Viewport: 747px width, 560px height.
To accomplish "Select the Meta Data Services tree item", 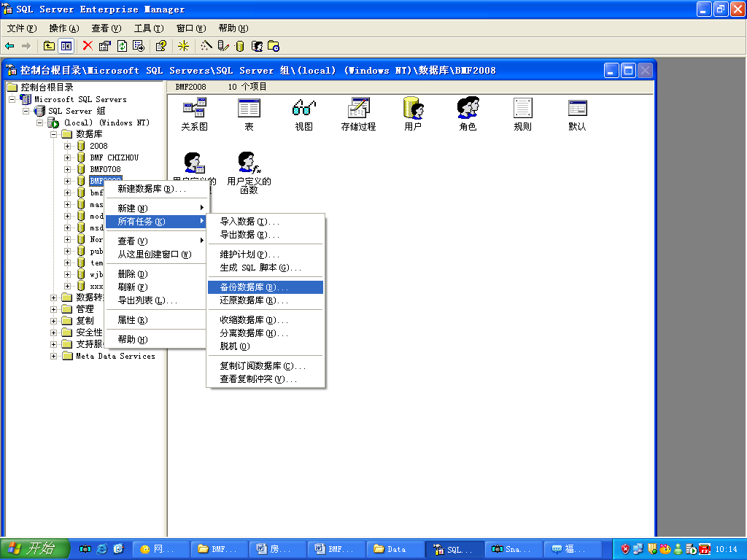I will click(115, 356).
